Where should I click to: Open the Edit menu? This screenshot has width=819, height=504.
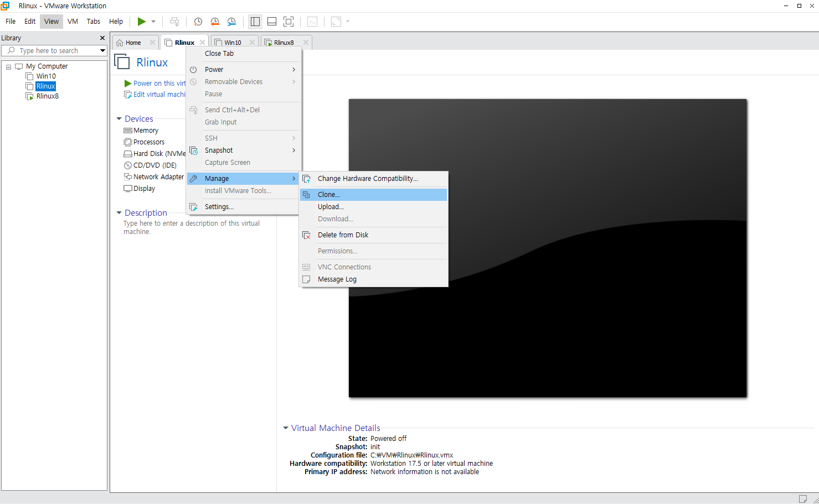(30, 22)
